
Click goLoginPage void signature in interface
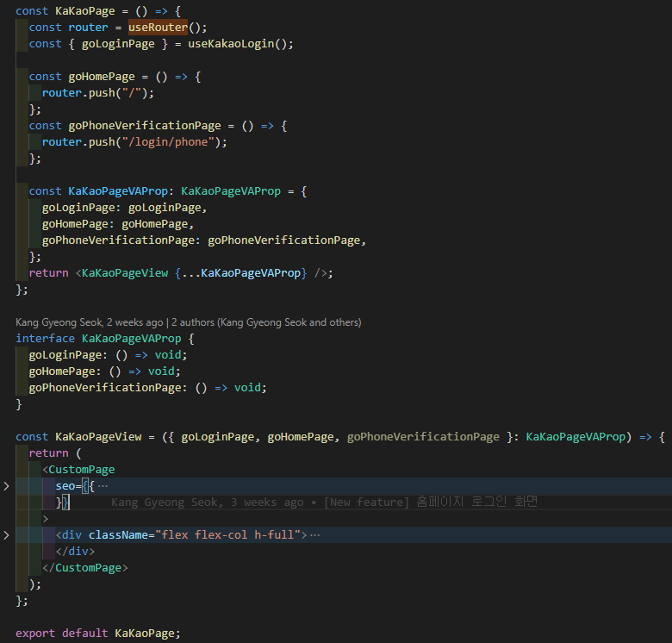pyautogui.click(x=108, y=355)
